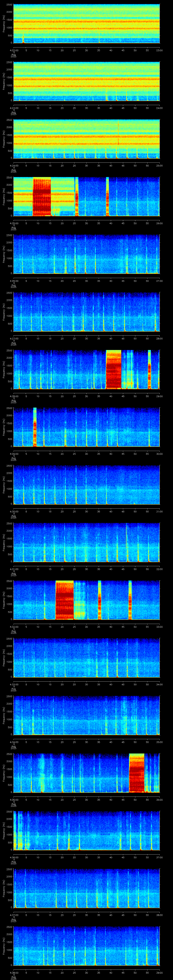Open the spectrogram panel starting at 4:27:00
The height and width of the screenshot is (980, 173).
87,312
